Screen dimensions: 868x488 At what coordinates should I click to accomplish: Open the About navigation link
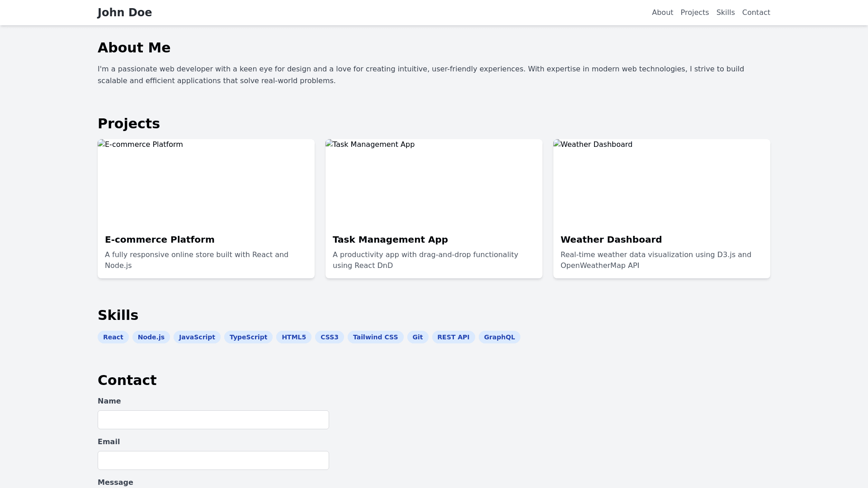pyautogui.click(x=662, y=13)
